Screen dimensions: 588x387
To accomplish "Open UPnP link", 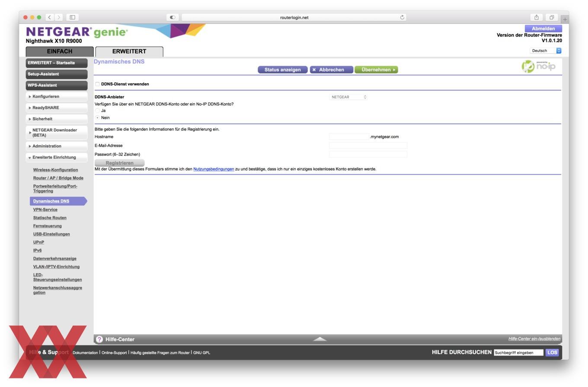I will [38, 242].
